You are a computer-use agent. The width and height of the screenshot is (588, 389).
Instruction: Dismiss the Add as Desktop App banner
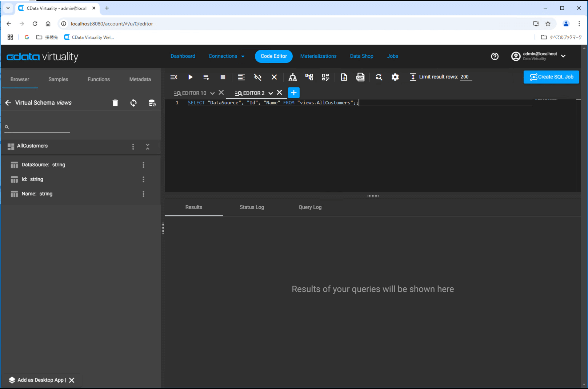[72, 380]
